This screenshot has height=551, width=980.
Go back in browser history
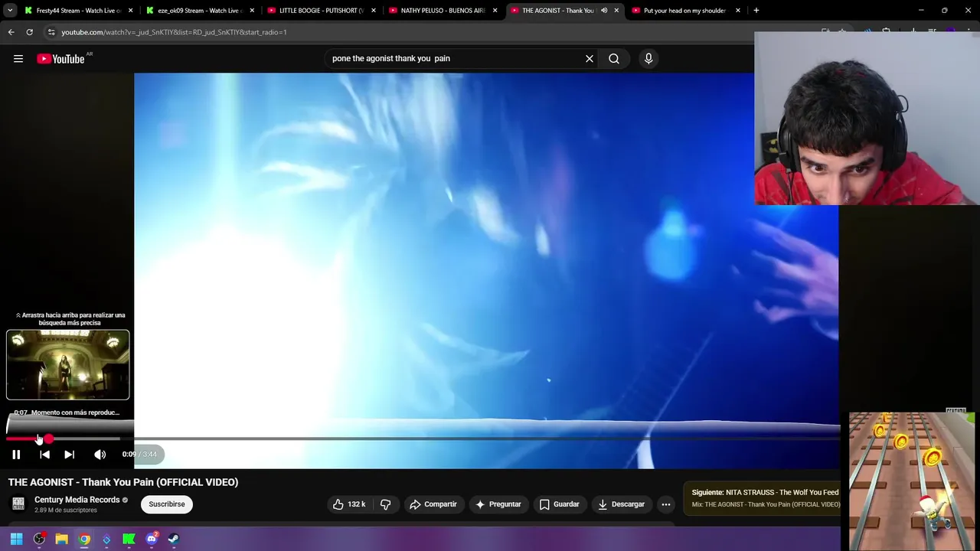(11, 32)
